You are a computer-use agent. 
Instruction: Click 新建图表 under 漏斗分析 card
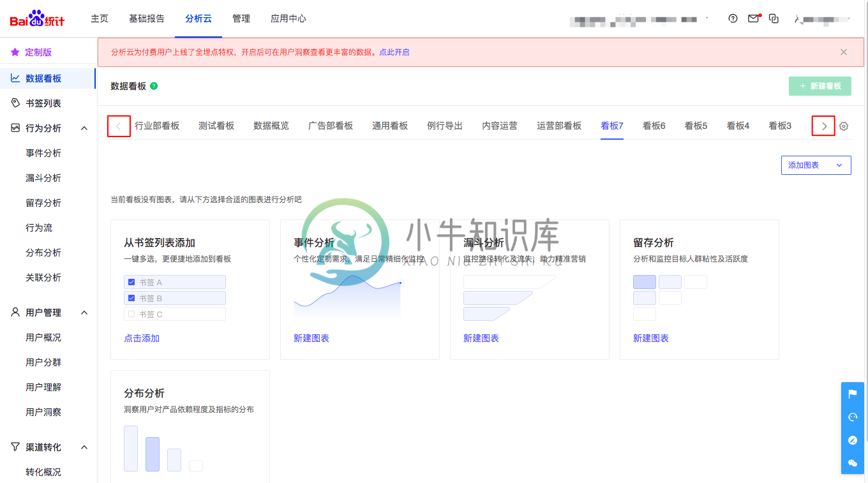pyautogui.click(x=481, y=338)
